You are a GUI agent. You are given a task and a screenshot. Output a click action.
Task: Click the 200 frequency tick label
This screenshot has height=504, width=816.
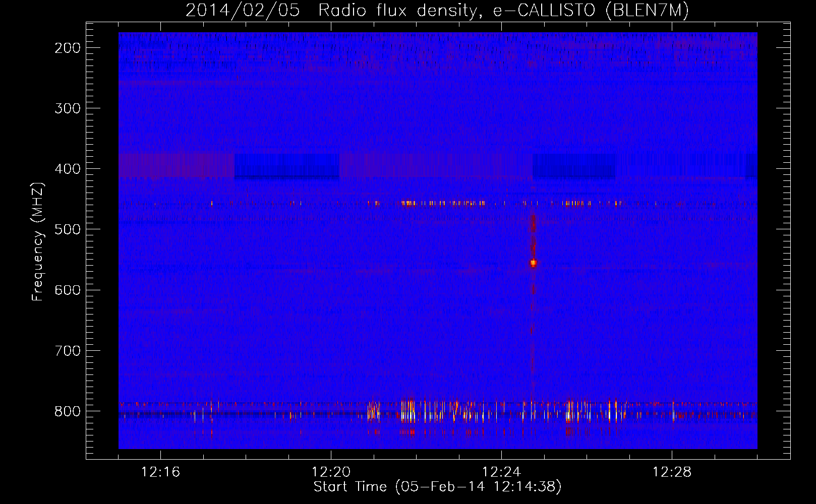coord(68,48)
